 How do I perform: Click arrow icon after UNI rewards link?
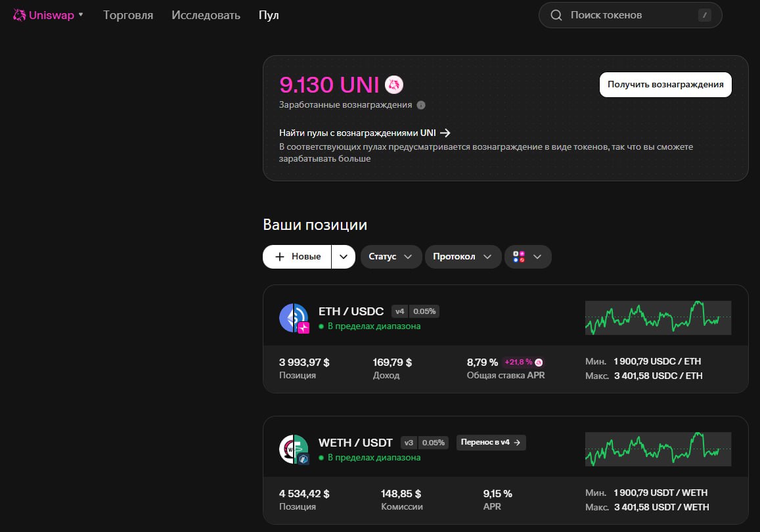[x=445, y=133]
